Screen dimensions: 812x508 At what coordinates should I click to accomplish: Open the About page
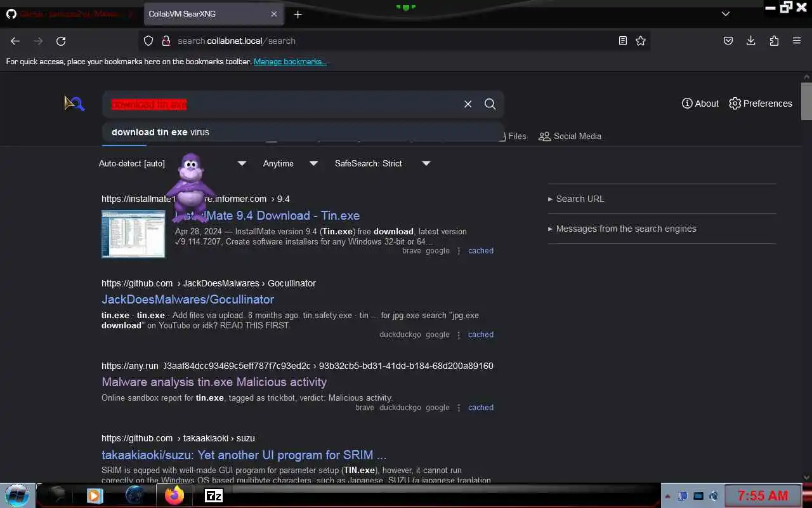tap(700, 104)
